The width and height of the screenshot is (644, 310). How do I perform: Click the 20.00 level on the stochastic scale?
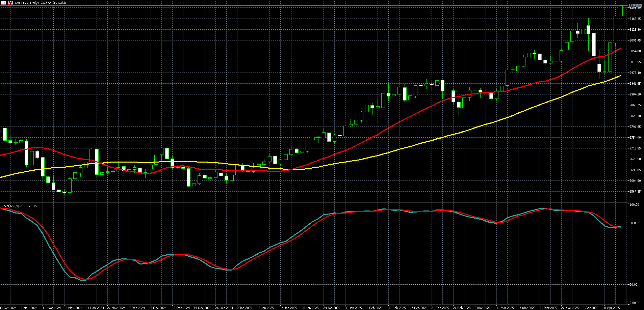tap(634, 285)
